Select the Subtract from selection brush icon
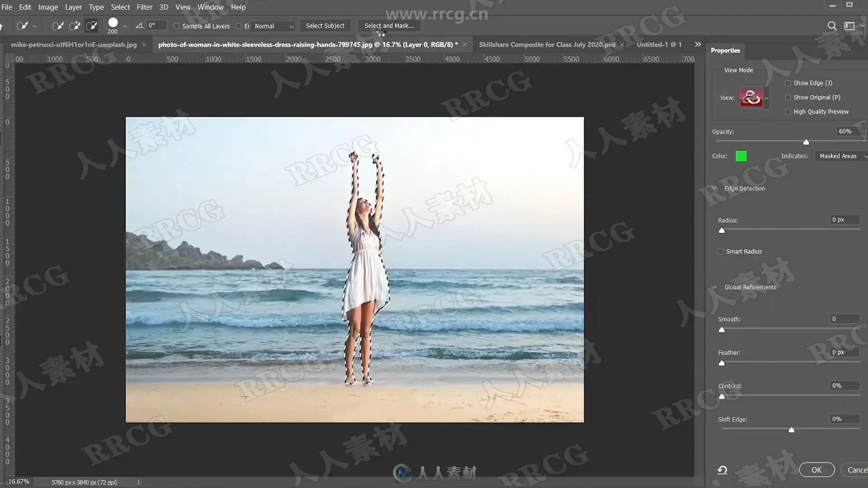Image resolution: width=868 pixels, height=488 pixels. [91, 26]
